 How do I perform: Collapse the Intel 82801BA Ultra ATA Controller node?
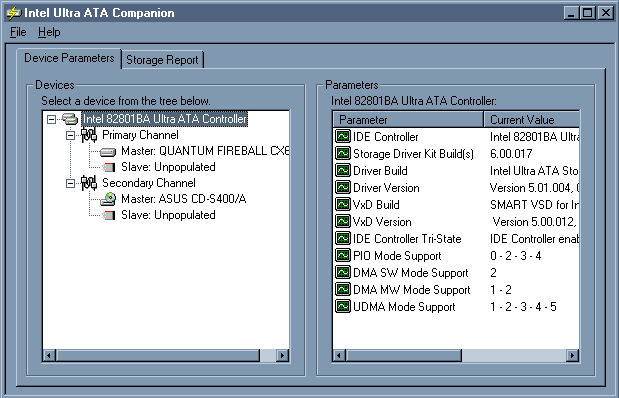point(51,119)
